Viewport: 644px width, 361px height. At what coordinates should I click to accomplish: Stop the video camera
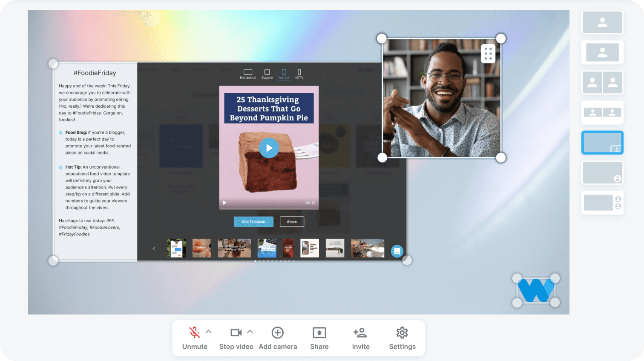[236, 338]
